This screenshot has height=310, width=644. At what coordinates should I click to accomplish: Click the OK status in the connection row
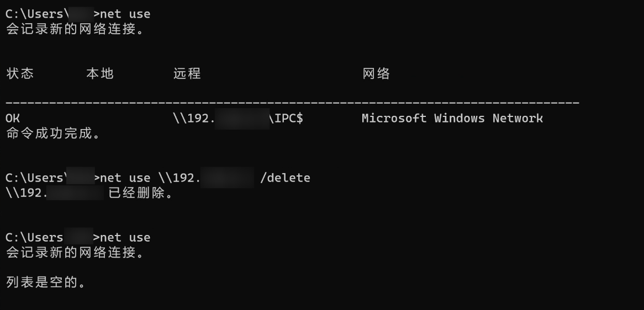coord(12,119)
